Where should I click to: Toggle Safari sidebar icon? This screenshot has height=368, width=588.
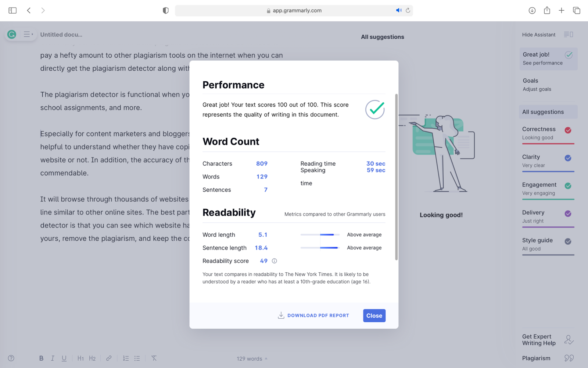(12, 10)
